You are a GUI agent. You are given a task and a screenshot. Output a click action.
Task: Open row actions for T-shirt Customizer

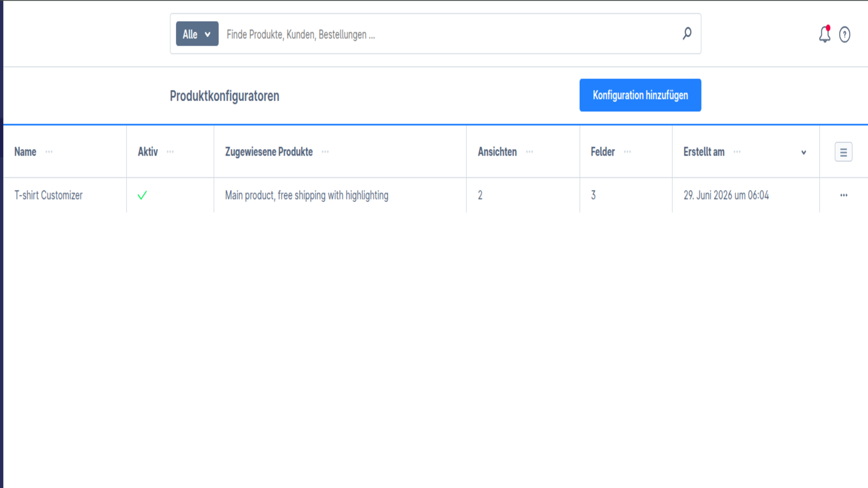point(844,195)
